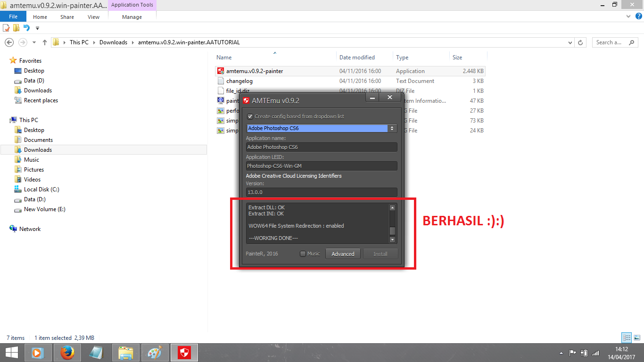Open the View ribbon tab
The image size is (644, 362).
click(x=94, y=17)
